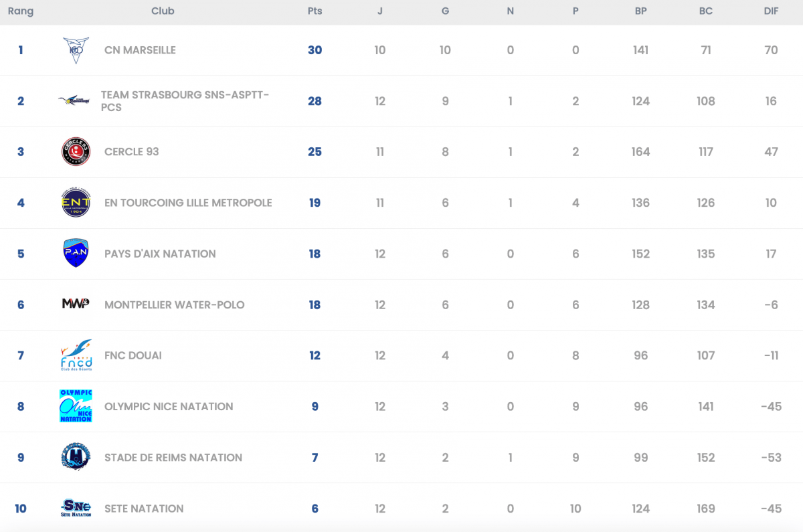Select the Rang column header
The height and width of the screenshot is (532, 803).
pyautogui.click(x=21, y=11)
